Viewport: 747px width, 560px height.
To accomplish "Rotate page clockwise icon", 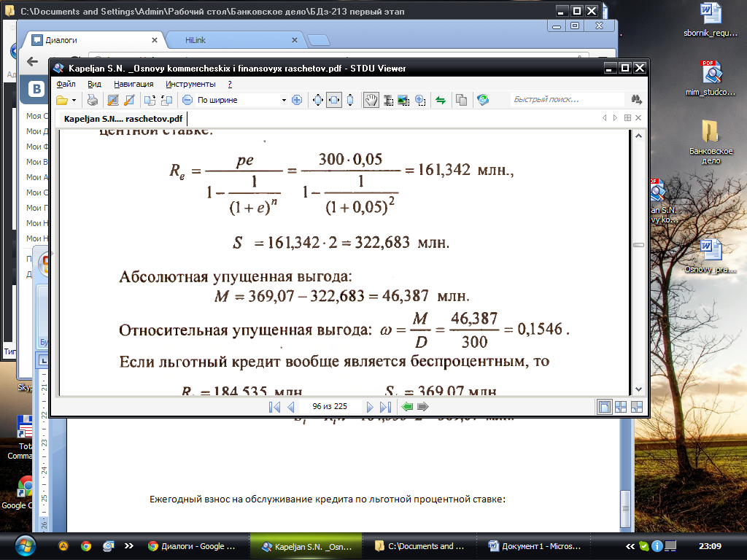I will pos(166,100).
